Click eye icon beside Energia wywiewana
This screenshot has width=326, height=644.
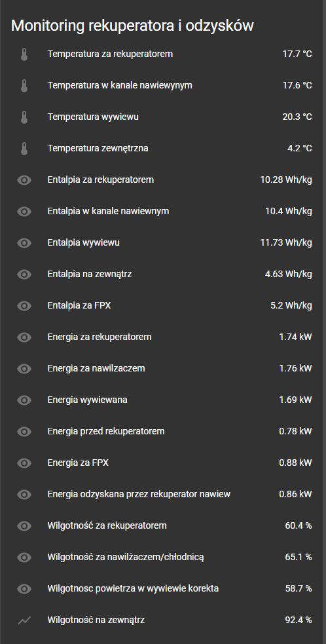(24, 400)
